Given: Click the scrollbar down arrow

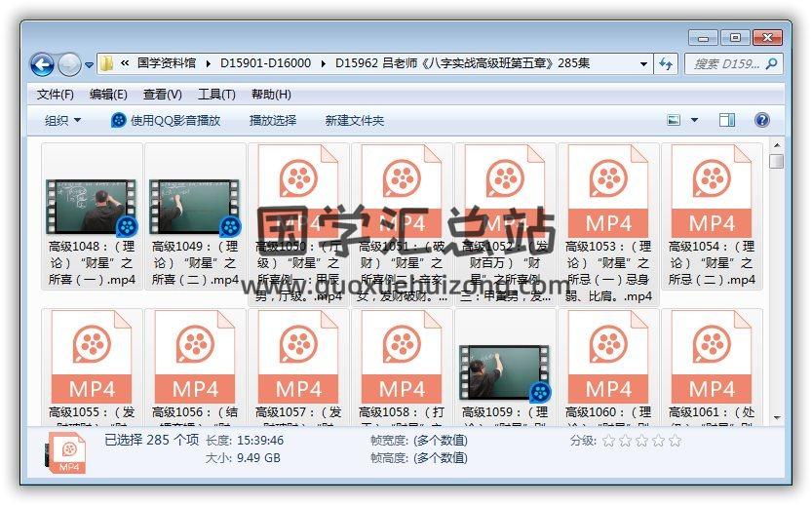Looking at the screenshot, I should (776, 417).
